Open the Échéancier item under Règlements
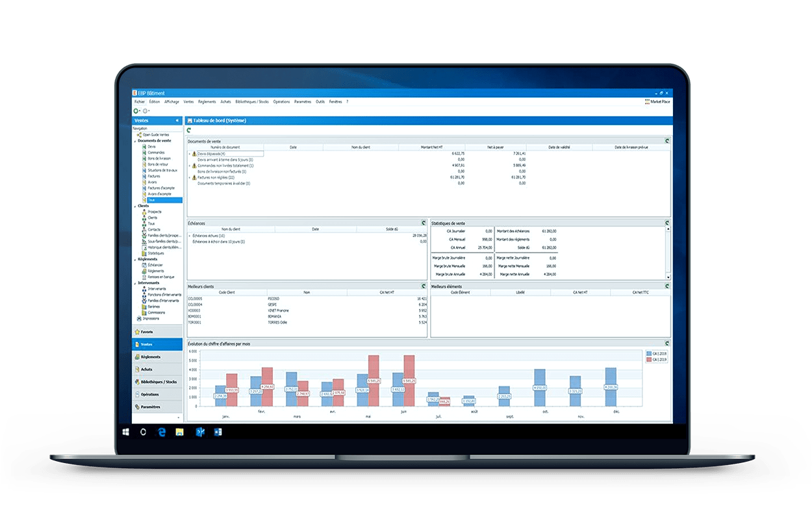This screenshot has width=812, height=526. [144, 265]
